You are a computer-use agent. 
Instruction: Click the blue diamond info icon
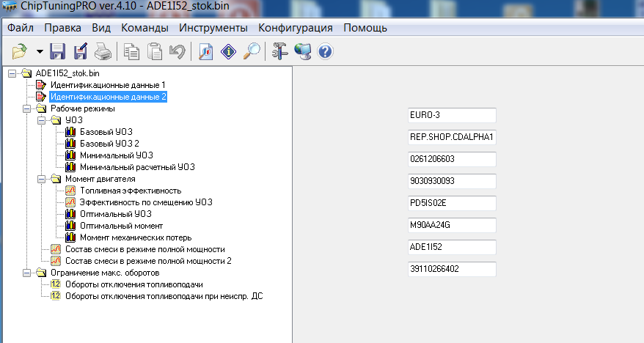[228, 51]
